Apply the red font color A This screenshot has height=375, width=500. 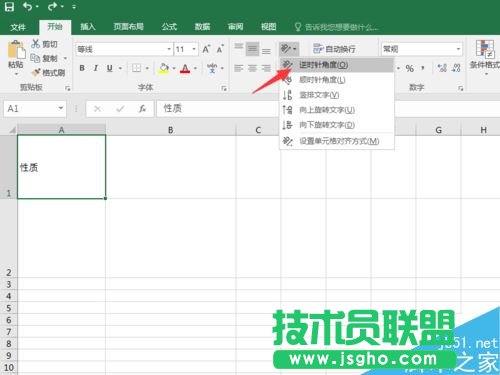pyautogui.click(x=185, y=68)
